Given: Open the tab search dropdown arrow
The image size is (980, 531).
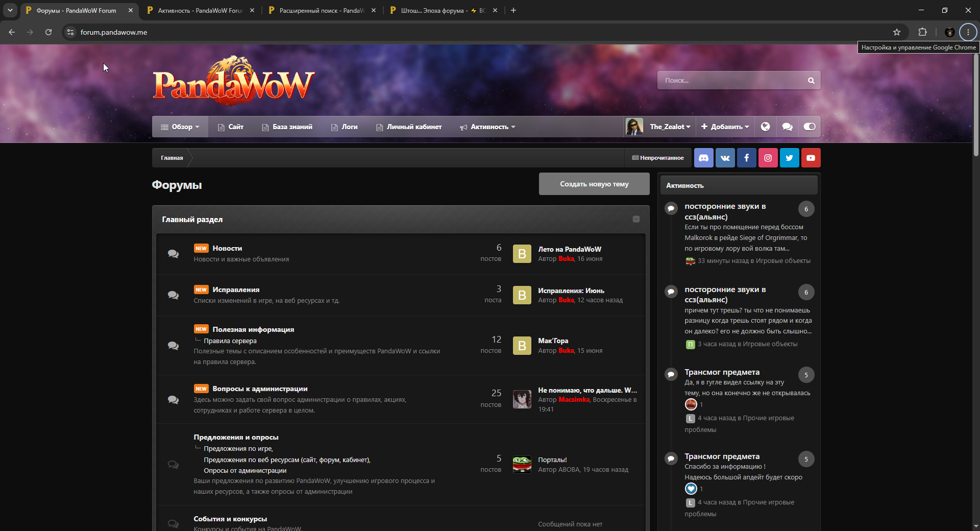Looking at the screenshot, I should 10,10.
